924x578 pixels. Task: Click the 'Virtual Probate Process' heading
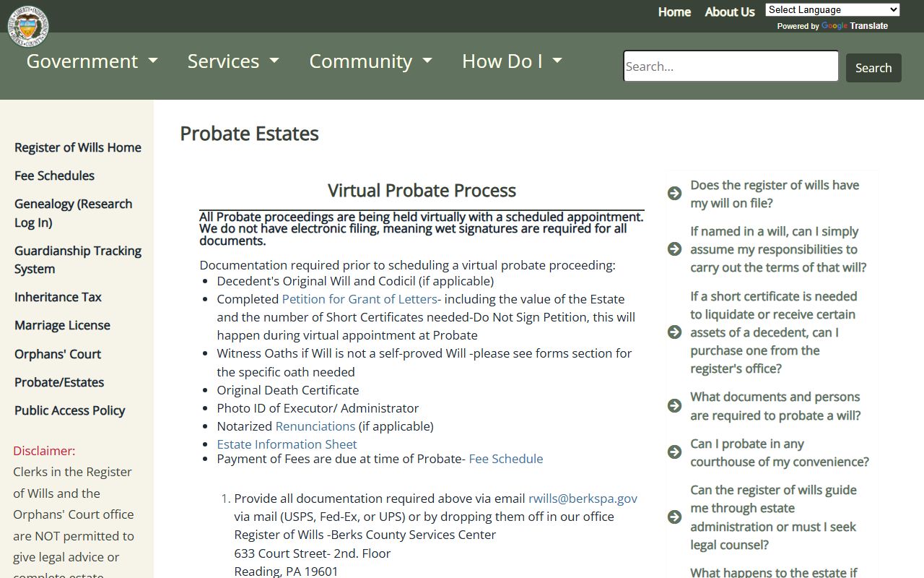tap(422, 191)
